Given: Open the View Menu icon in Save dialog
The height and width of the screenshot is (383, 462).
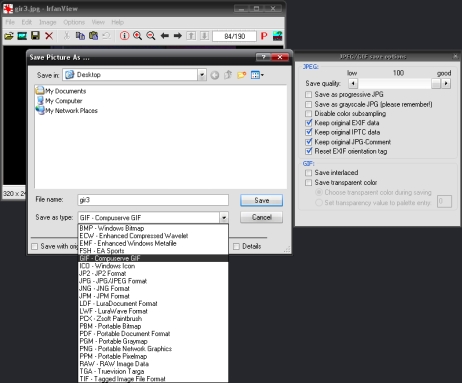Looking at the screenshot, I should tap(257, 75).
